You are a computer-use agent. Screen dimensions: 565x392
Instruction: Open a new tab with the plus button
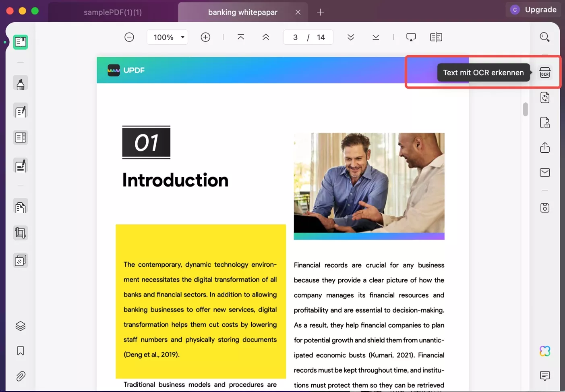coord(321,12)
